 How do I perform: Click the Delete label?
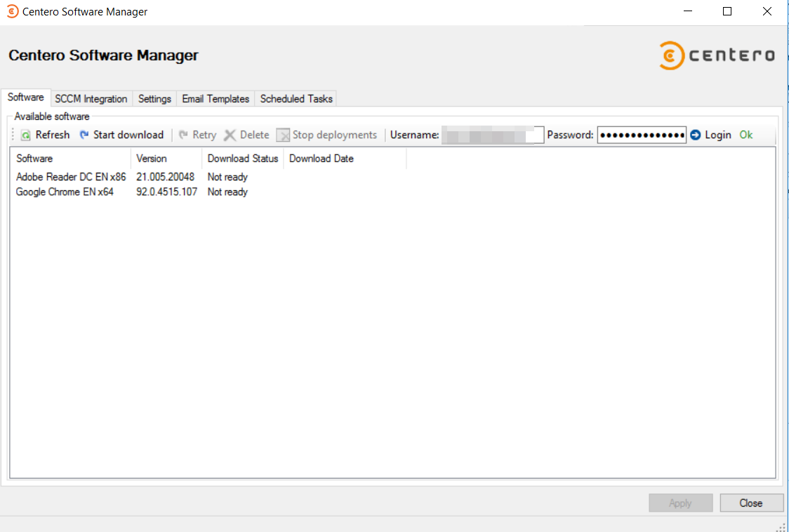click(x=254, y=135)
